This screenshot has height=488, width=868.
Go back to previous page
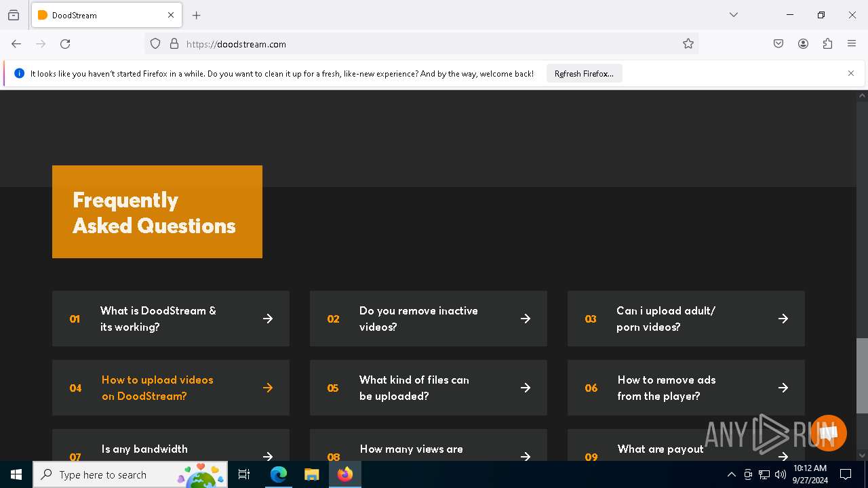click(x=16, y=44)
